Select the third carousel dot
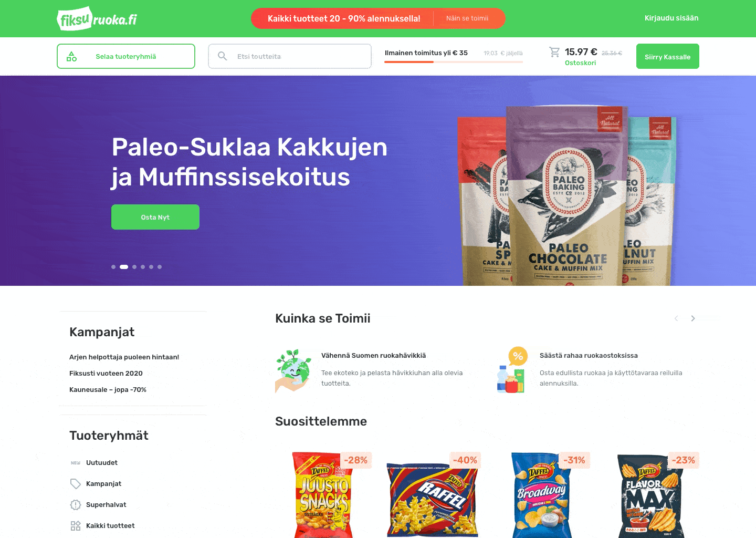 134,267
